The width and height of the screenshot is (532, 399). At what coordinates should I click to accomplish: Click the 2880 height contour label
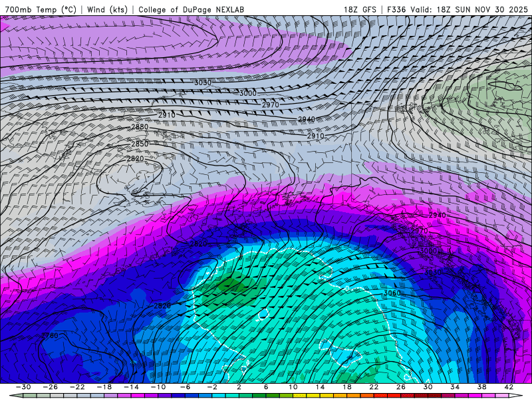pos(140,127)
